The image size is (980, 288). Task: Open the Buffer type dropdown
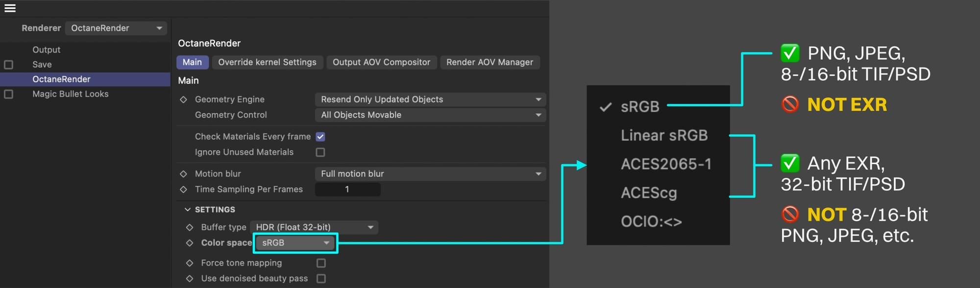coord(314,227)
